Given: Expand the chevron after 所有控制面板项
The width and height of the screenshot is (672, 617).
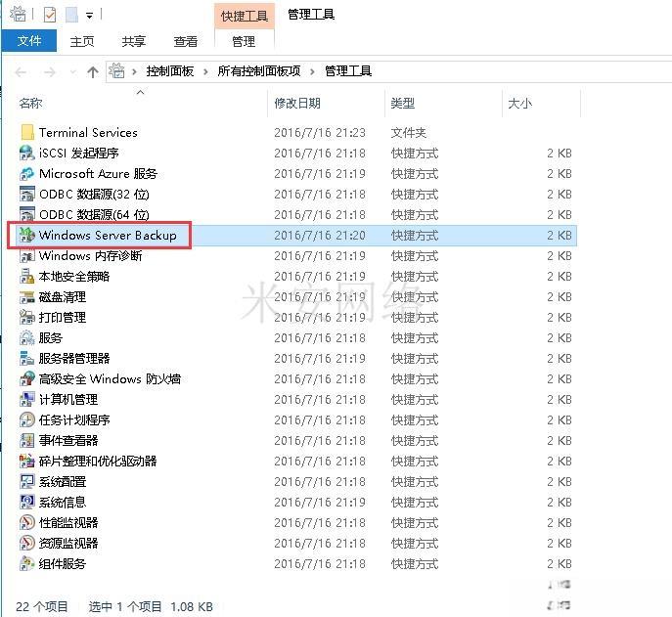Looking at the screenshot, I should (312, 71).
